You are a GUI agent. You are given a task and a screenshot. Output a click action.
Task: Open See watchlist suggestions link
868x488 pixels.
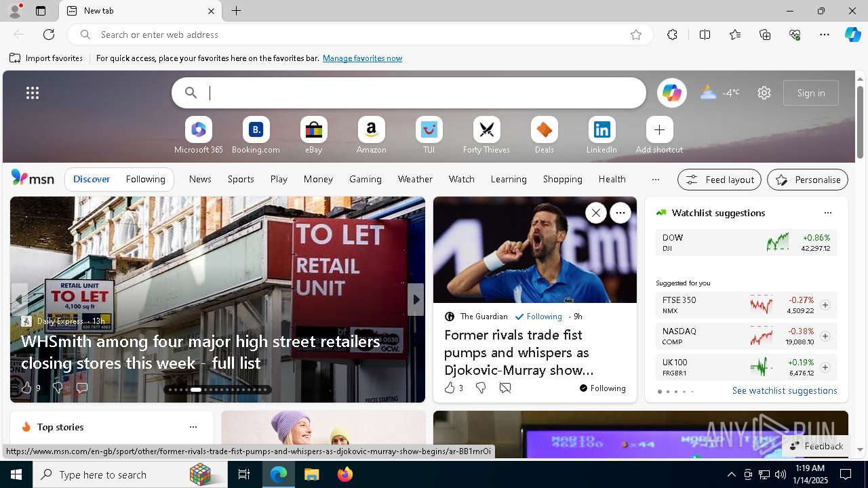point(785,390)
